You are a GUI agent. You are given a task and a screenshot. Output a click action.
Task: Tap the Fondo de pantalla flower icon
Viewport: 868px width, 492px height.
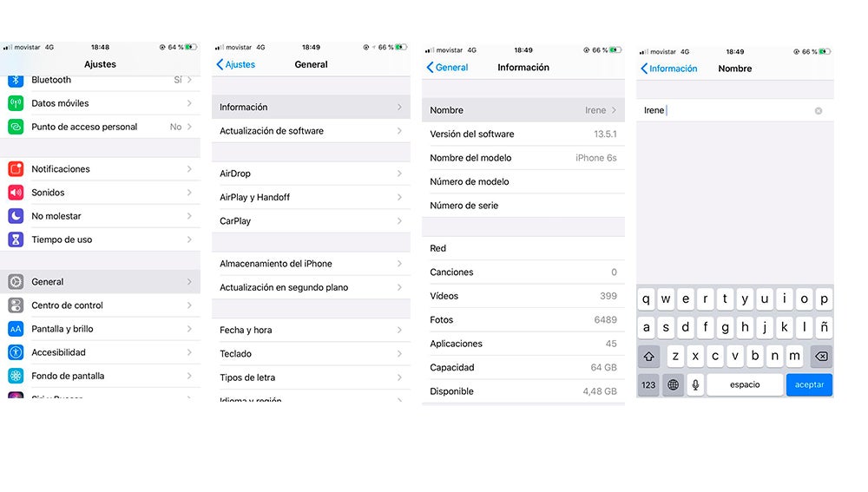tap(16, 376)
